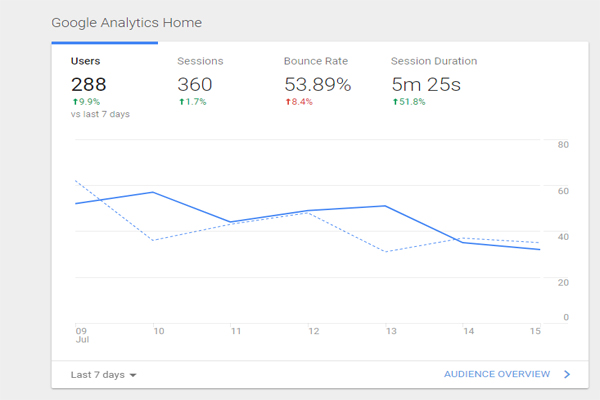Click the Google Analytics Home heading
This screenshot has height=400, width=600.
[126, 23]
